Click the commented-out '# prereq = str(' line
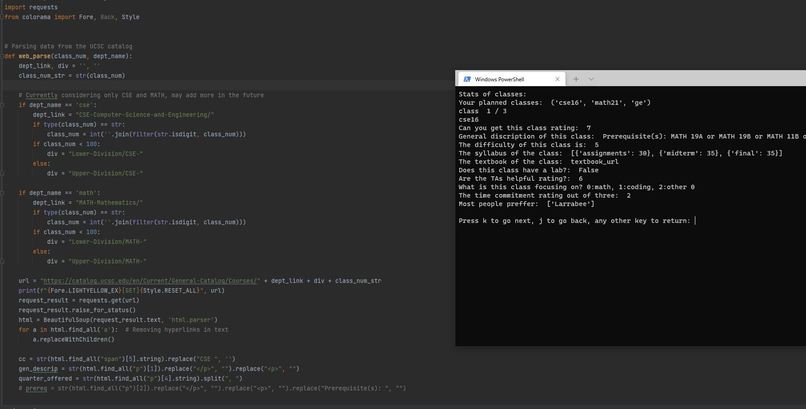 click(x=212, y=388)
